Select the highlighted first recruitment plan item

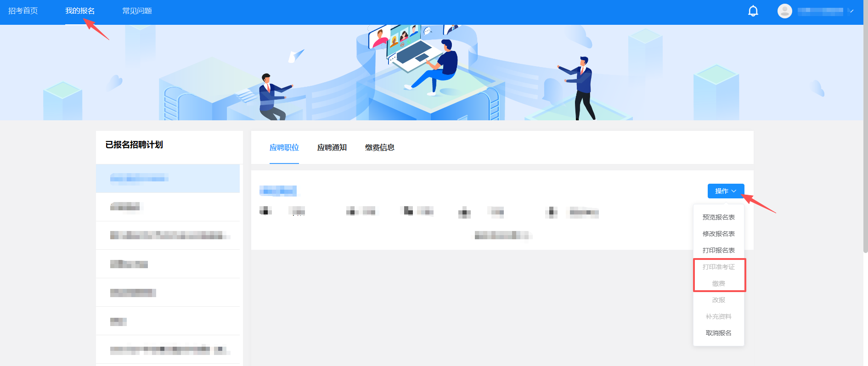168,179
